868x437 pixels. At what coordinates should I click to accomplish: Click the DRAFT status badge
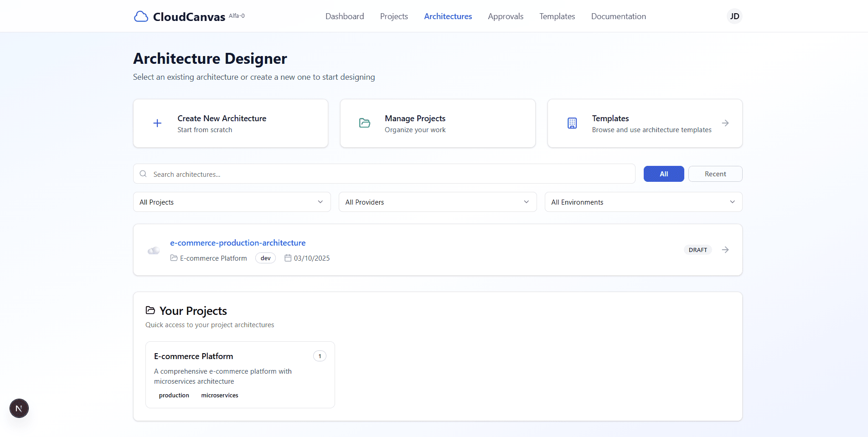pyautogui.click(x=697, y=250)
